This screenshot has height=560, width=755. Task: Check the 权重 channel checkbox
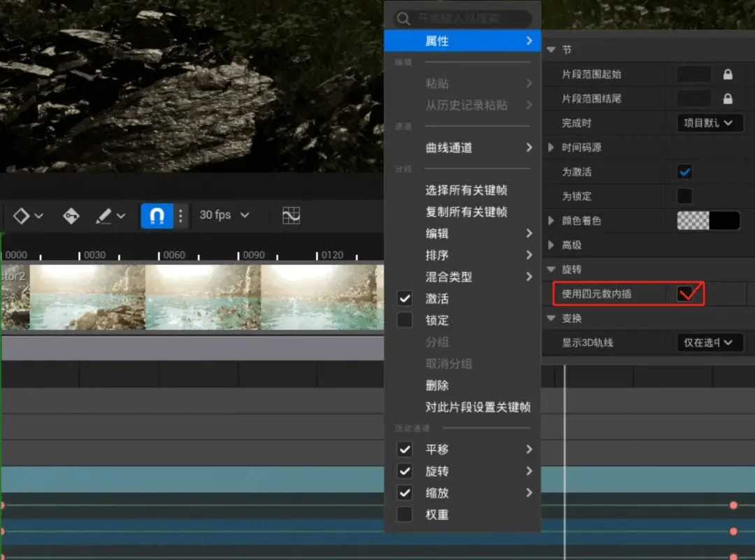coord(405,515)
